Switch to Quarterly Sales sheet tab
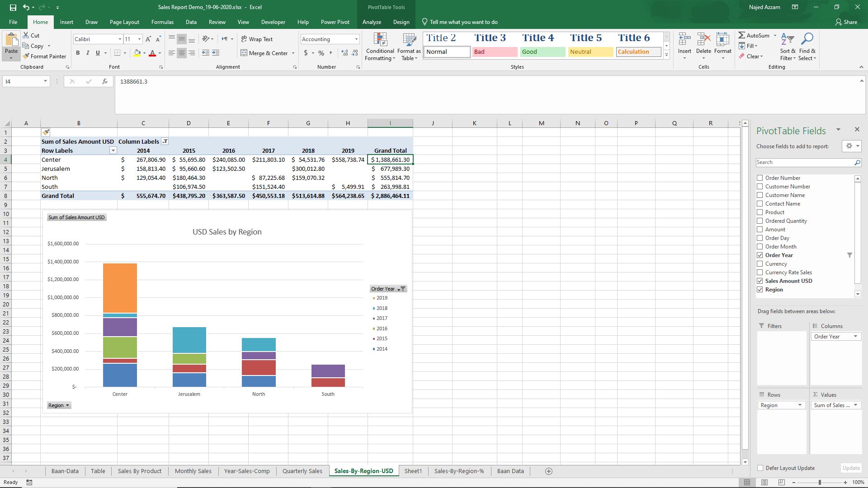The height and width of the screenshot is (488, 868). tap(302, 471)
